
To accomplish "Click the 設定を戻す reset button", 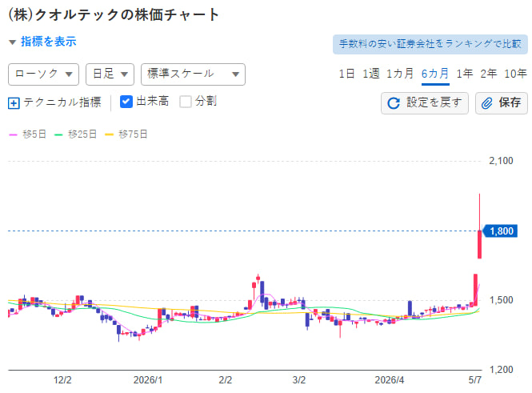I will (425, 102).
